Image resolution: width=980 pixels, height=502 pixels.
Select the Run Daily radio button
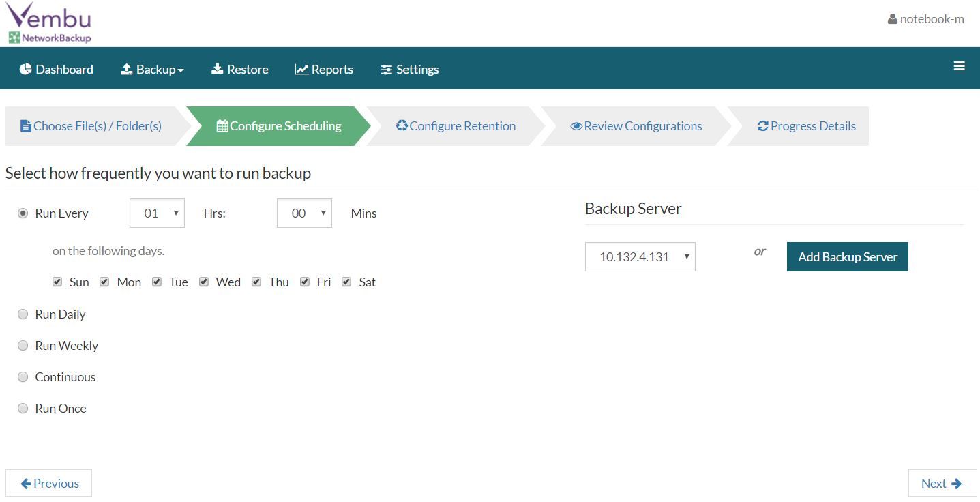tap(23, 314)
